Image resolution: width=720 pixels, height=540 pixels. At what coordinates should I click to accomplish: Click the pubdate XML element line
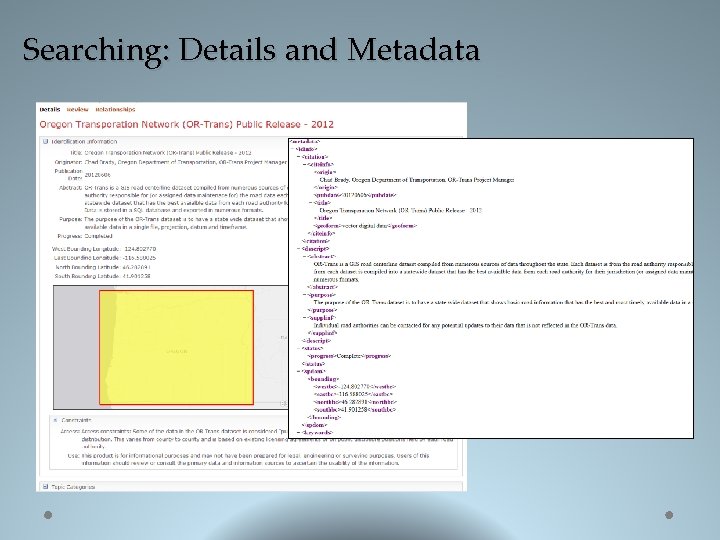coord(354,195)
